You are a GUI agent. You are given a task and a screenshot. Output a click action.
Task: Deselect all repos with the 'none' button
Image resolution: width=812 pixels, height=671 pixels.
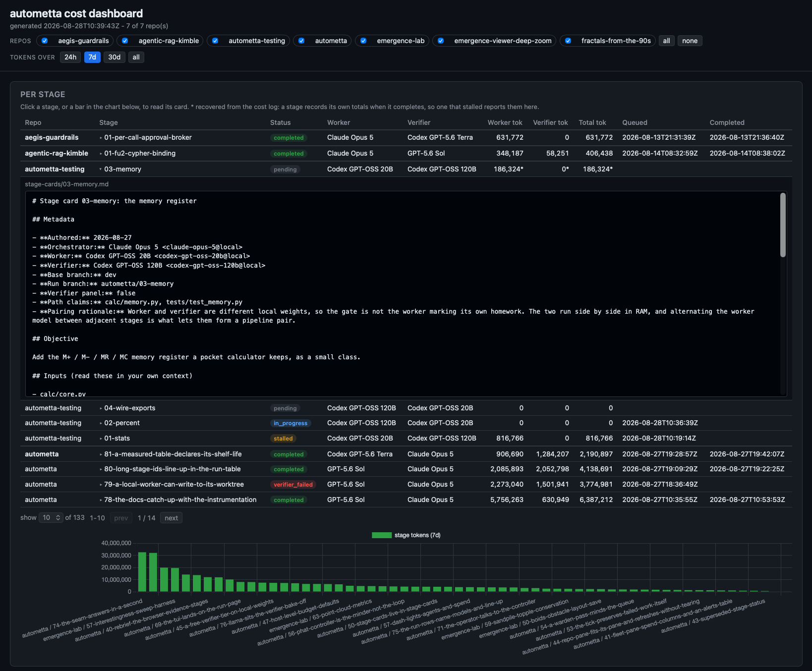pyautogui.click(x=690, y=41)
